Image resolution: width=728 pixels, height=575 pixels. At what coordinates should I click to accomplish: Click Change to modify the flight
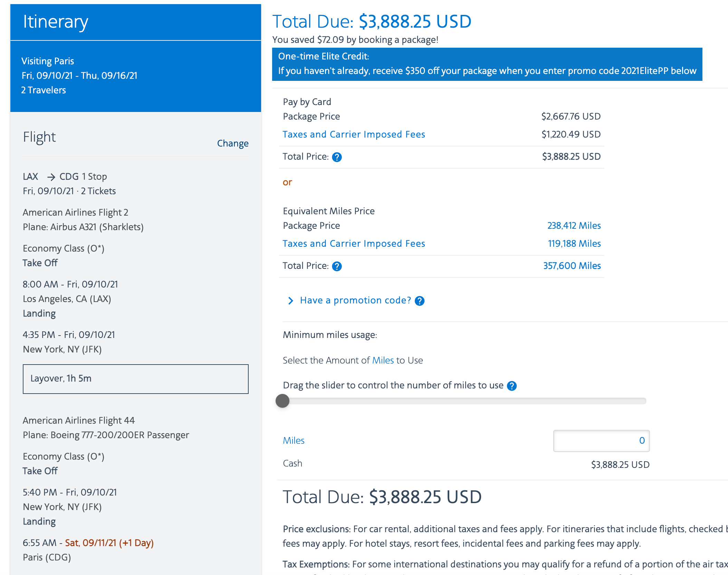[x=232, y=143]
